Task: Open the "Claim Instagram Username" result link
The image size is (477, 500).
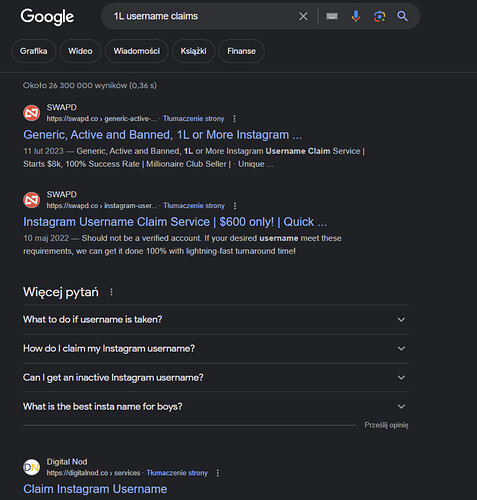Action: coord(95,489)
